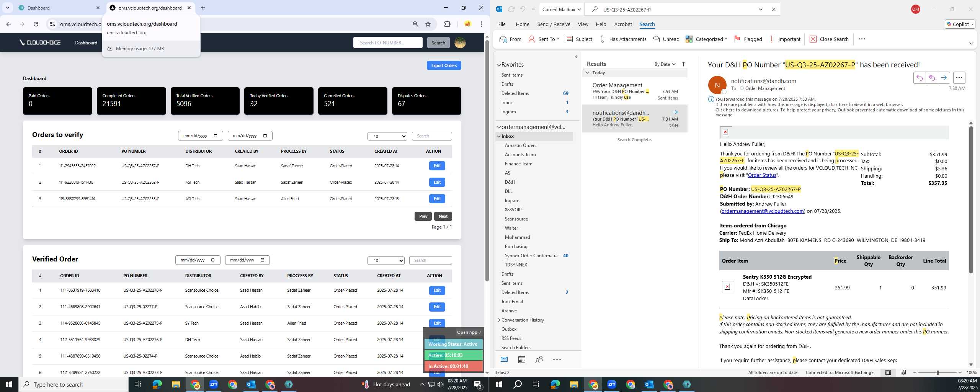Screen dimensions: 980x392
Task: Filter search by Subject
Action: [579, 39]
